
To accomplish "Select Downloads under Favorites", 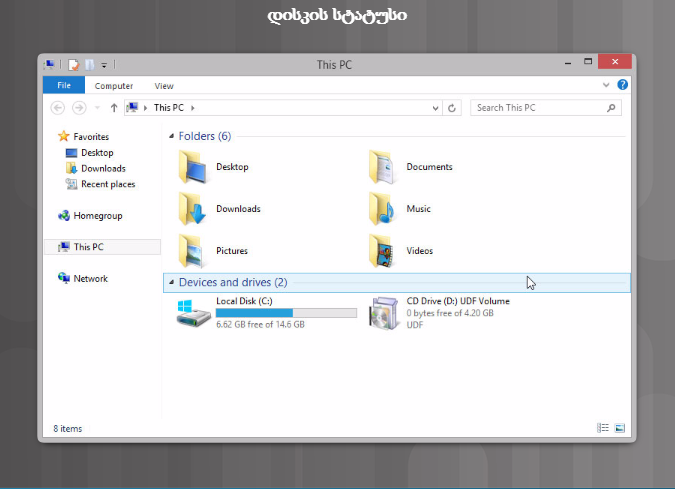I will (103, 168).
